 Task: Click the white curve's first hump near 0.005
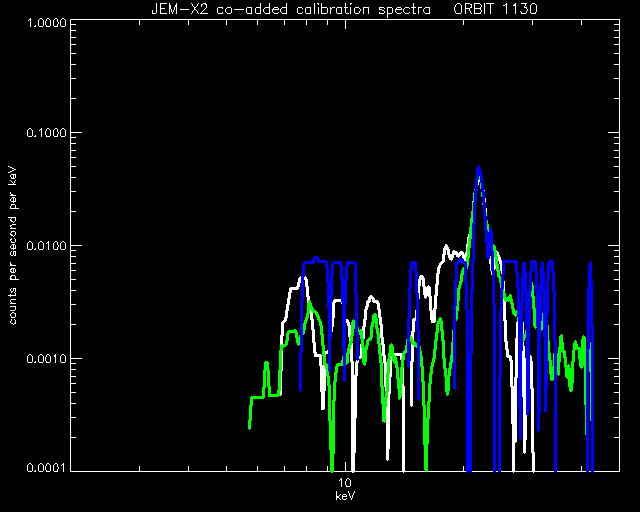[302, 279]
